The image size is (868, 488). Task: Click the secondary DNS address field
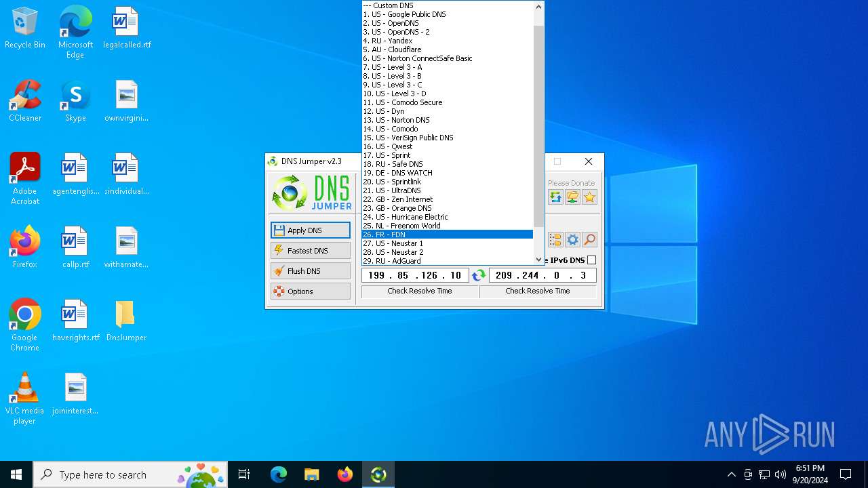pyautogui.click(x=542, y=275)
